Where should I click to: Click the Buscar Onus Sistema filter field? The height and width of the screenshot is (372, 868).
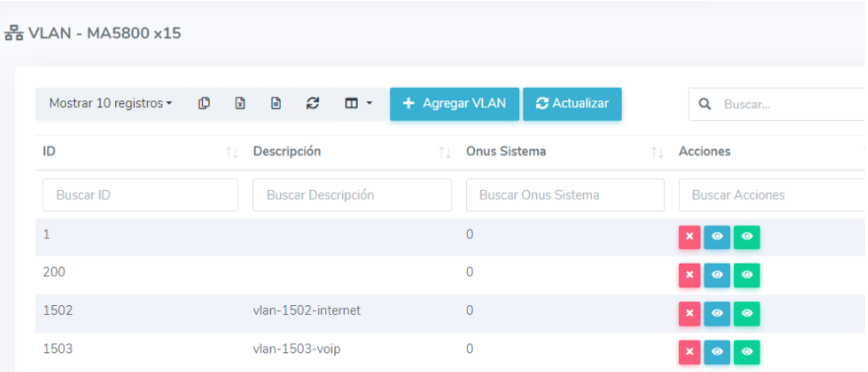(566, 195)
